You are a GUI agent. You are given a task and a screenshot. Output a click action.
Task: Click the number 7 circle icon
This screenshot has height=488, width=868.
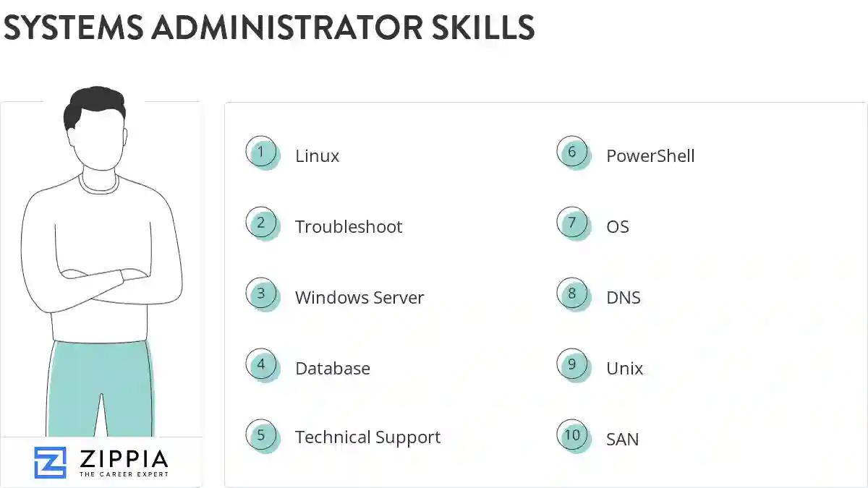(x=572, y=223)
